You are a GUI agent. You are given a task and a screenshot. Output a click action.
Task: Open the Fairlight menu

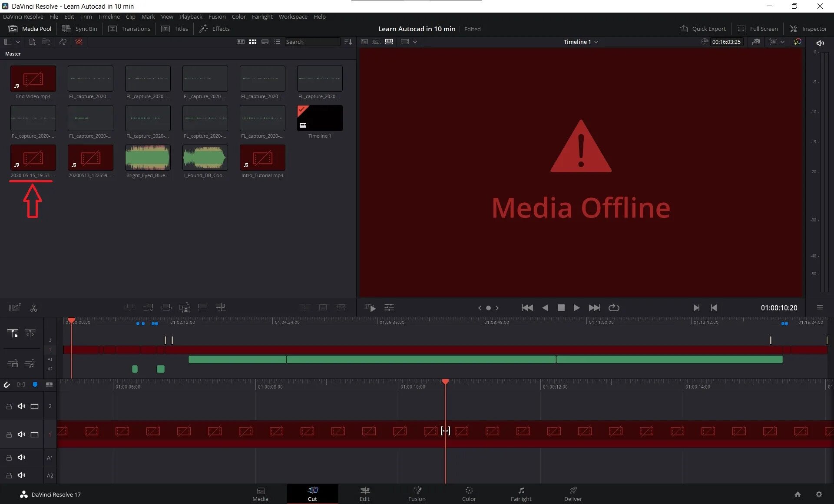point(262,16)
